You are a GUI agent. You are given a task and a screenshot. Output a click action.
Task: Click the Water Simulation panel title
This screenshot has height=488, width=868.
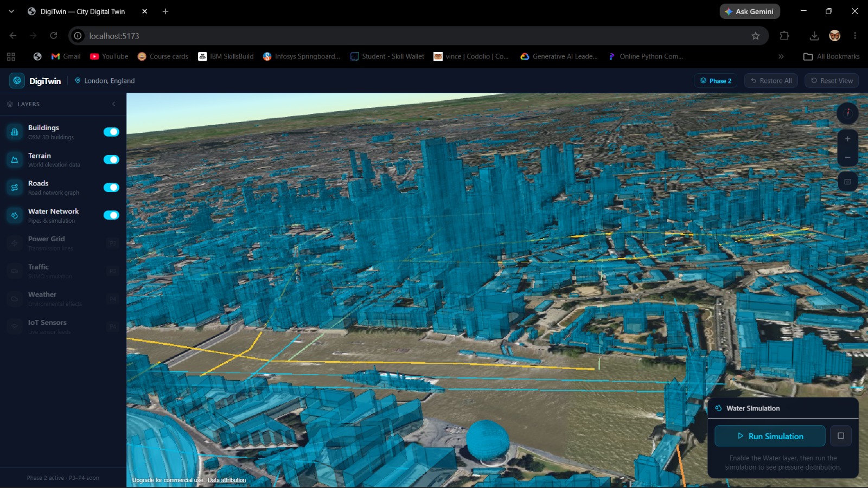pyautogui.click(x=753, y=408)
